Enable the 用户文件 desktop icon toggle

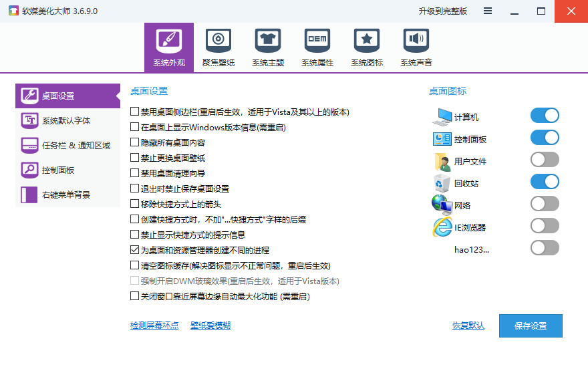[545, 160]
